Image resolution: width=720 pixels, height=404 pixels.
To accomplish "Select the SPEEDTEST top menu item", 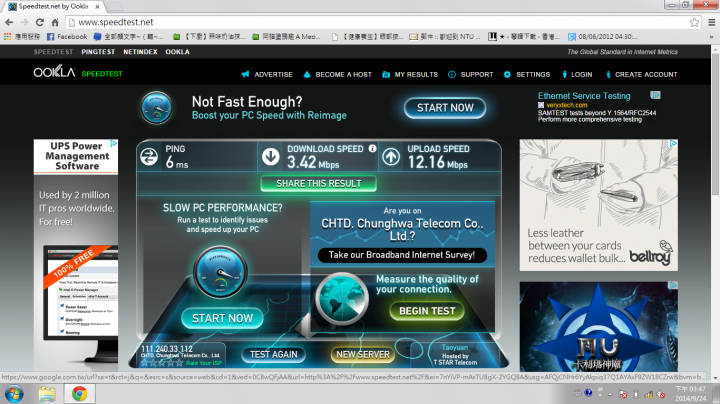I will [53, 52].
